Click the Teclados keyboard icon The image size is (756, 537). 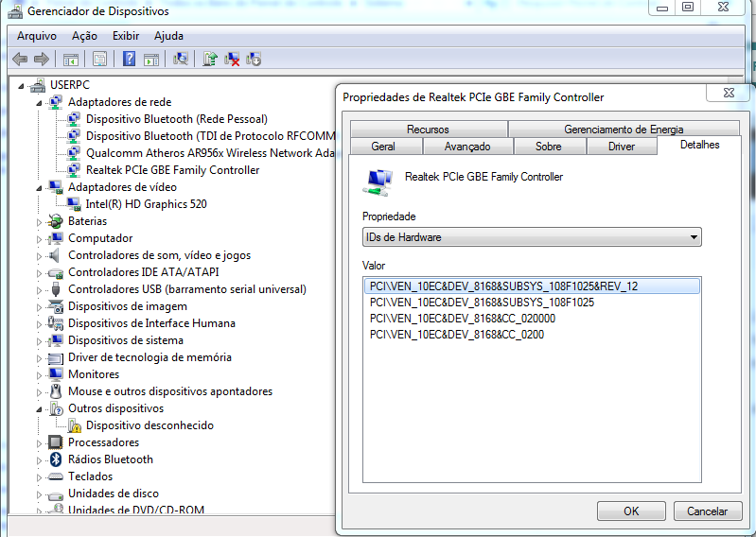tap(56, 476)
